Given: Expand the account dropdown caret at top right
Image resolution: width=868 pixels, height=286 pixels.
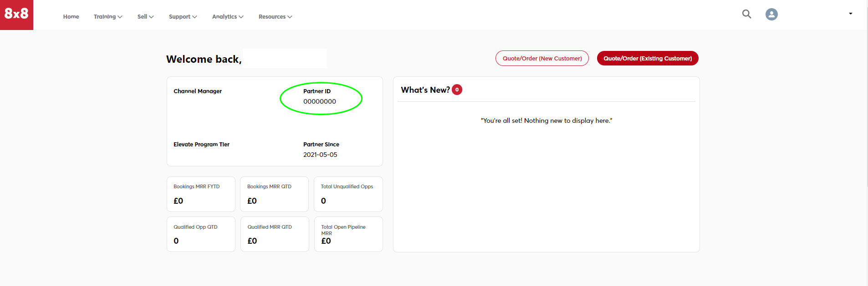Looking at the screenshot, I should coord(851,14).
